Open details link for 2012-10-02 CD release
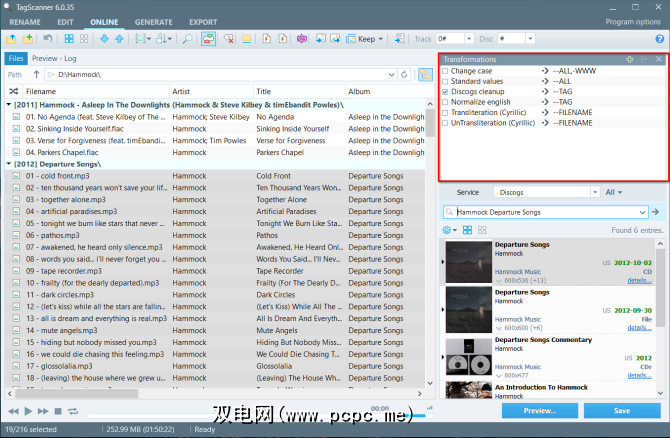 (639, 280)
